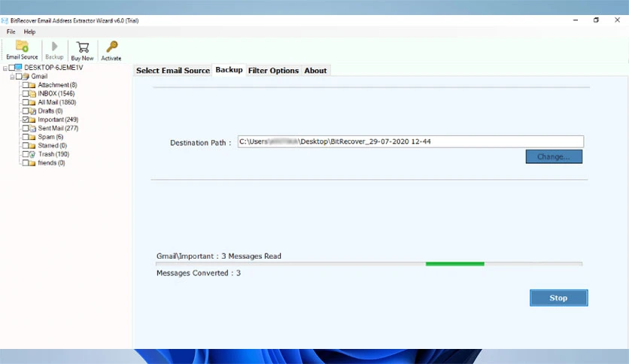Click the Trash folder icon
Image resolution: width=629 pixels, height=364 pixels.
[x=32, y=154]
